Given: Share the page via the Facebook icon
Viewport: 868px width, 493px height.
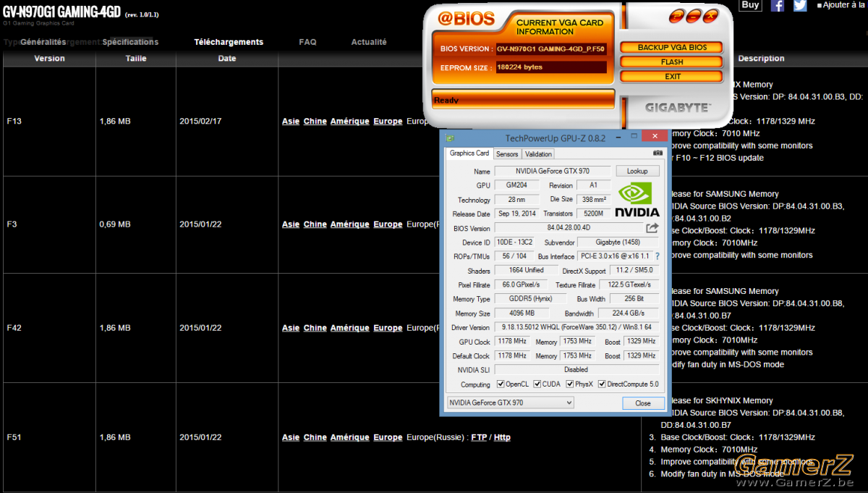Looking at the screenshot, I should [x=778, y=6].
